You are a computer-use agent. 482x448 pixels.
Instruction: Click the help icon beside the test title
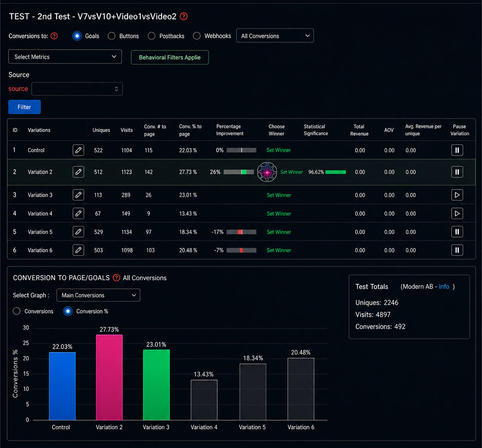pyautogui.click(x=184, y=16)
